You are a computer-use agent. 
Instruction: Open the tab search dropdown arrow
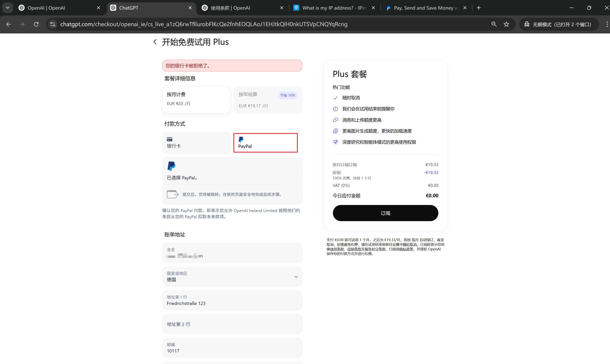coord(8,8)
